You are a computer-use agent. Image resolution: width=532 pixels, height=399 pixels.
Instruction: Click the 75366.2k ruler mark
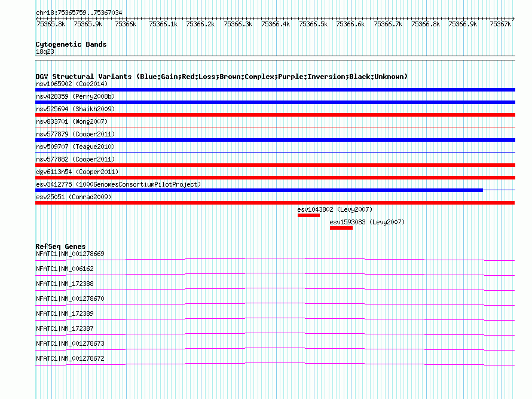click(200, 24)
